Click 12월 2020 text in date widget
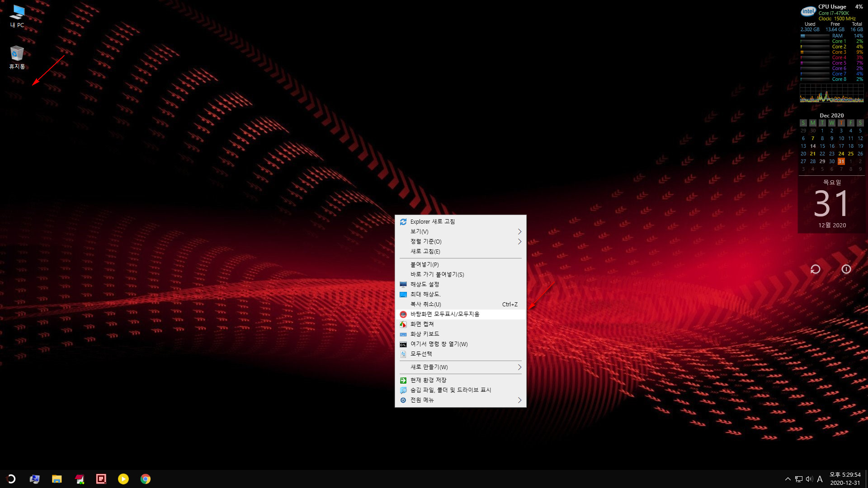 click(832, 225)
